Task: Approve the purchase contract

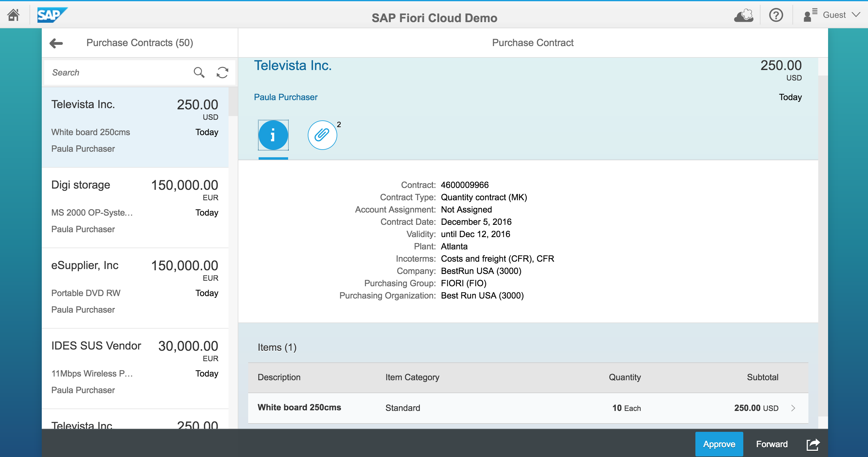Action: tap(719, 444)
